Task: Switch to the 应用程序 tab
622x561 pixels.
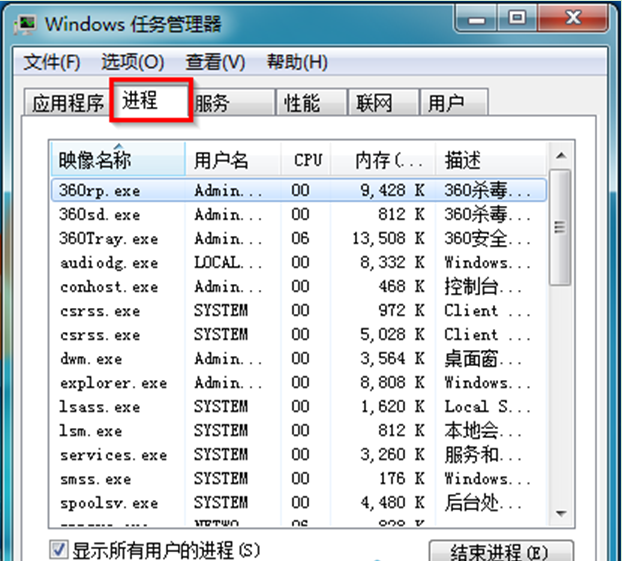Action: click(x=67, y=103)
